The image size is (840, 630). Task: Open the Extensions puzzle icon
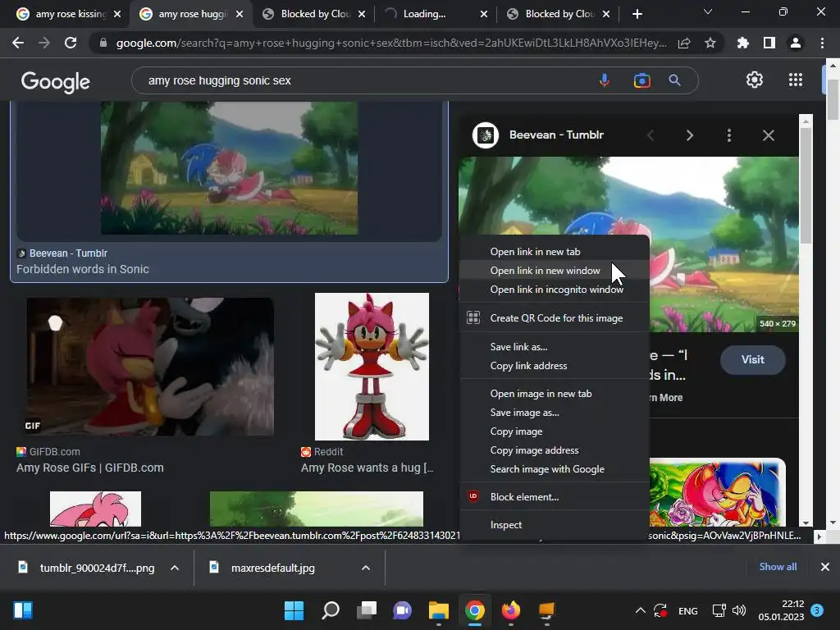(743, 43)
